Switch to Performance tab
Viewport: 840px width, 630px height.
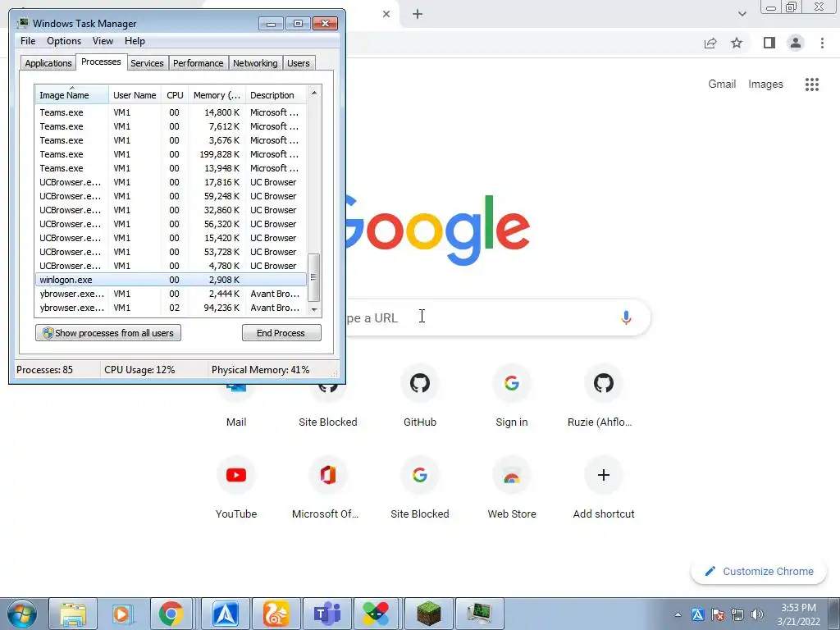198,63
